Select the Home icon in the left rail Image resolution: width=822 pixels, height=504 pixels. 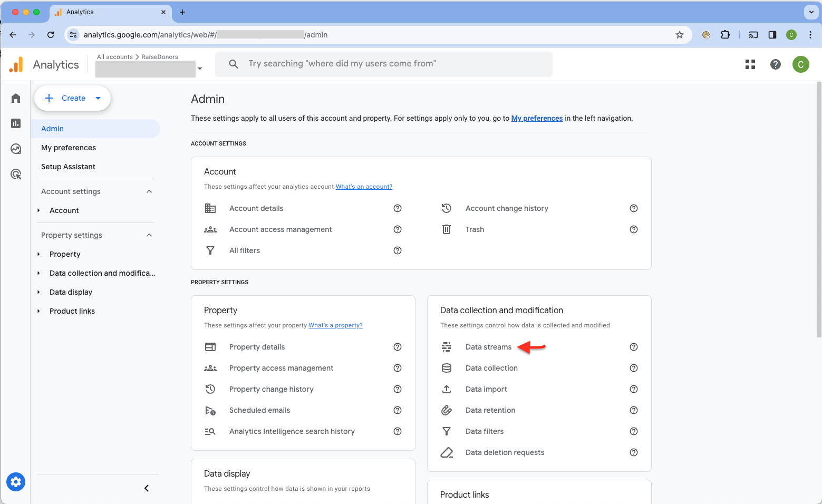click(16, 98)
